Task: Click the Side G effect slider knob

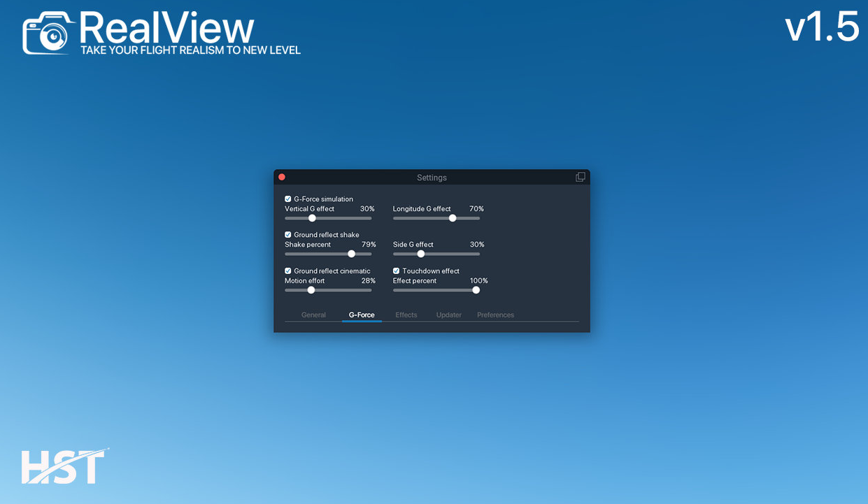Action: click(x=420, y=254)
